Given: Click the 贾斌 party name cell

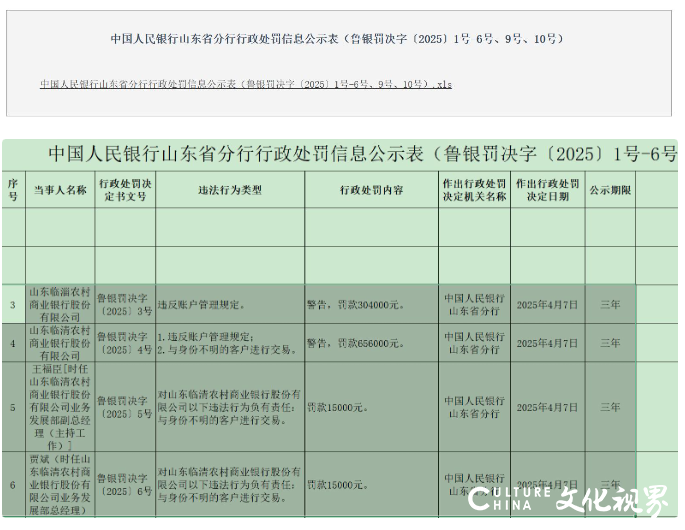Looking at the screenshot, I should pyautogui.click(x=60, y=485).
